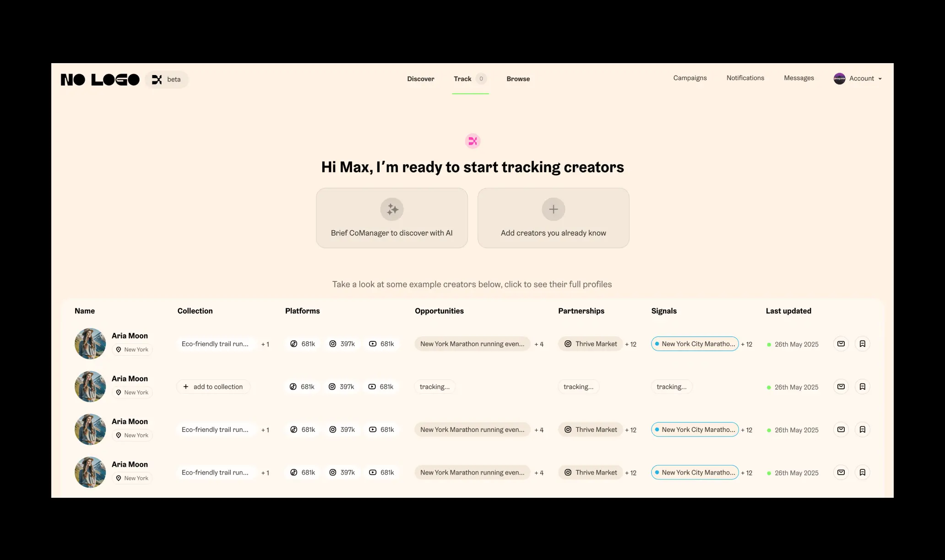Click the Thrive Market partnership tag in third row

point(591,430)
